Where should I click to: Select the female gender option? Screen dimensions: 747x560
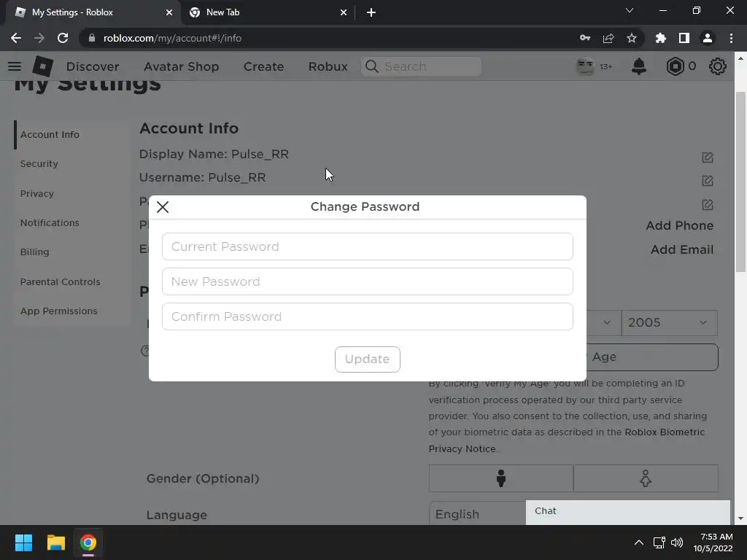pos(646,478)
